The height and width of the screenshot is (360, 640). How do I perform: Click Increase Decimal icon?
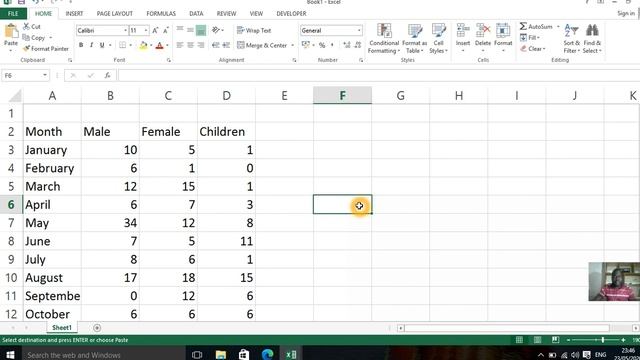[x=347, y=45]
